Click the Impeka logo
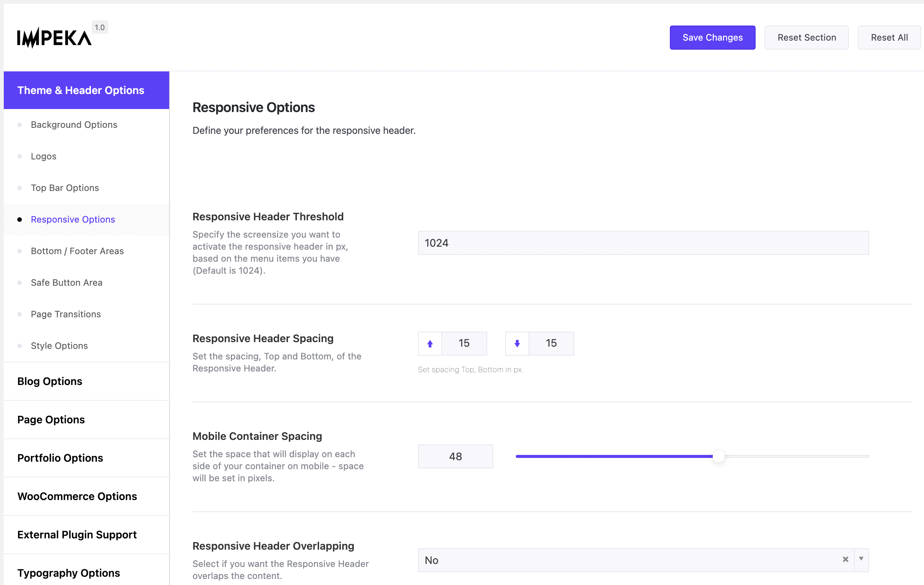 pos(54,36)
